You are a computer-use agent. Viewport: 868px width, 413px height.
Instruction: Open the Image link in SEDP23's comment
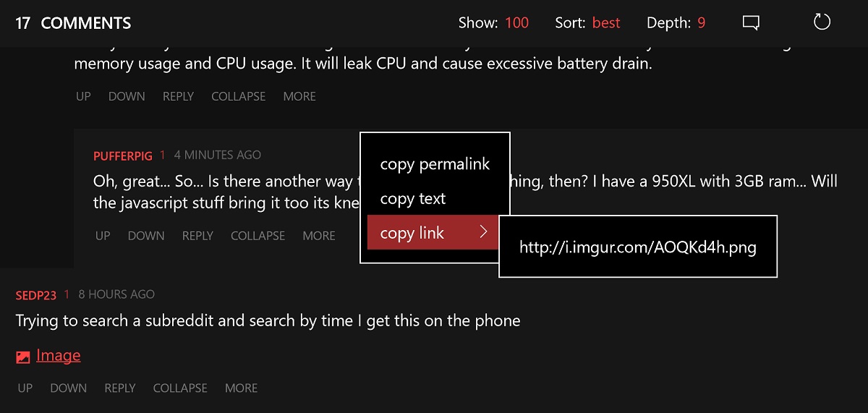[58, 356]
